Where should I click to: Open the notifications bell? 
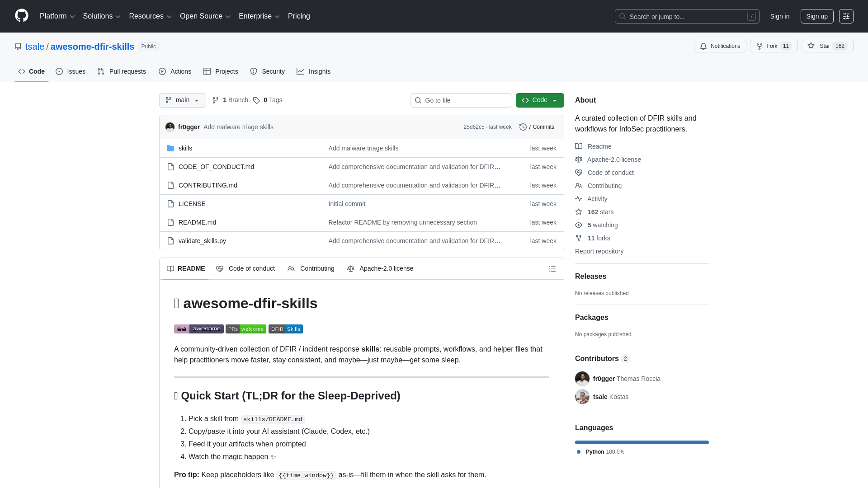704,46
